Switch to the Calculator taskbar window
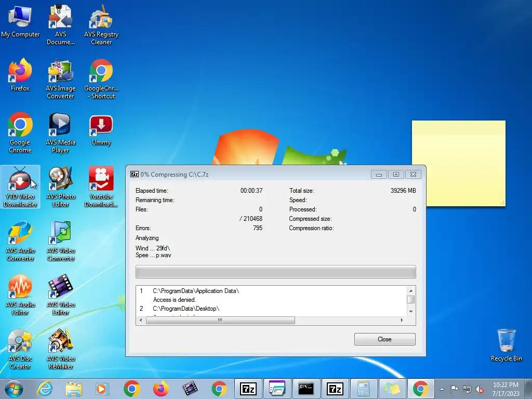Image resolution: width=532 pixels, height=399 pixels. click(363, 389)
